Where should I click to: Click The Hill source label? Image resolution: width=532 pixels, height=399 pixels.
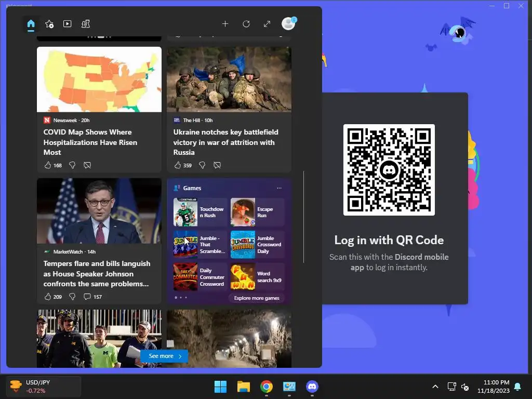(191, 120)
